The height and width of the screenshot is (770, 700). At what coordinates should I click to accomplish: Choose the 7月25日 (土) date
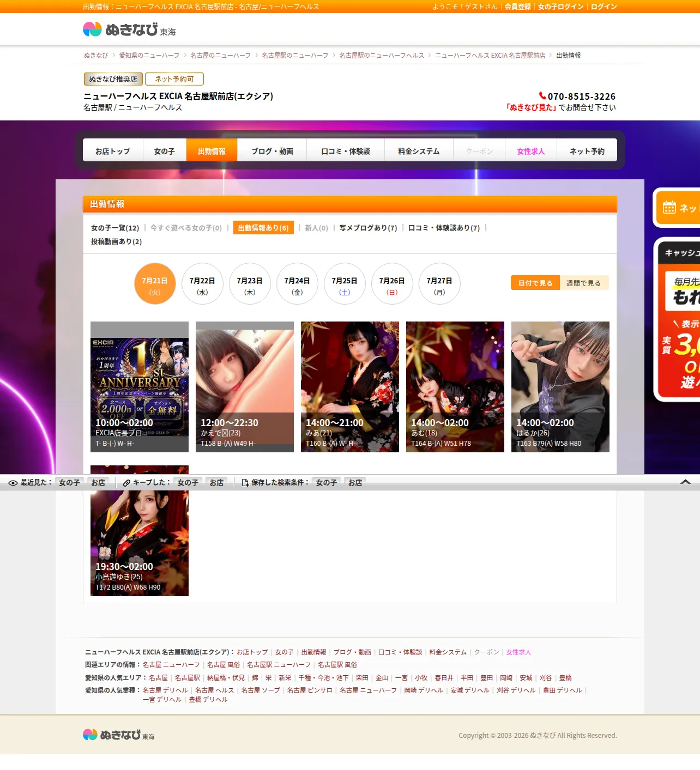345,284
